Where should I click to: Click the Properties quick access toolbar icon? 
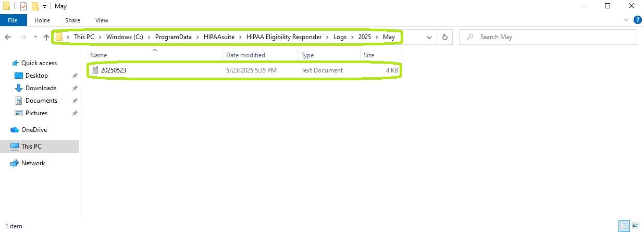click(23, 6)
